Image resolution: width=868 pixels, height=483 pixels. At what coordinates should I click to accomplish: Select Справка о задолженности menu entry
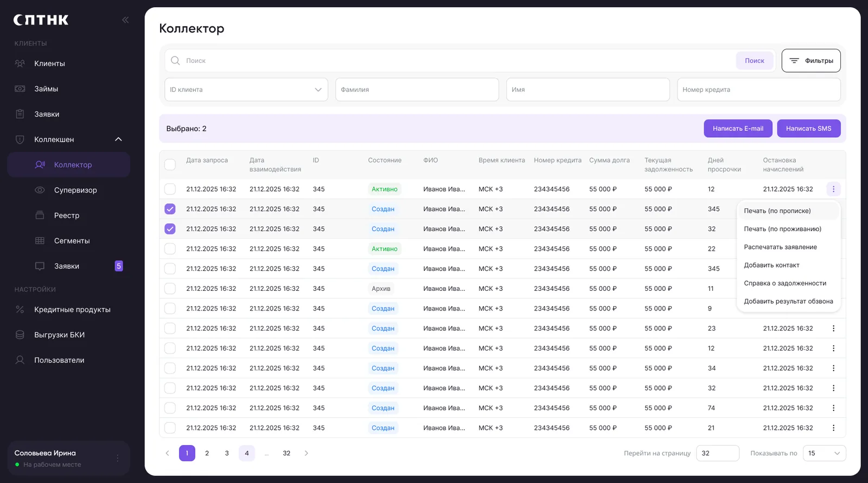click(788, 283)
